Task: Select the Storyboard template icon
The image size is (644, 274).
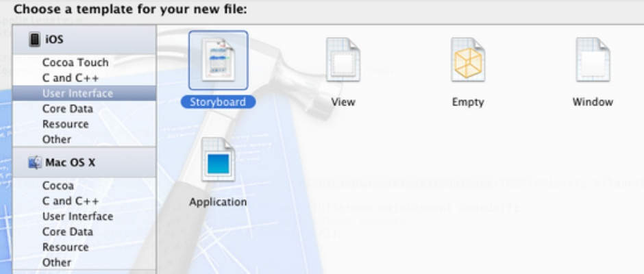Action: tap(219, 60)
